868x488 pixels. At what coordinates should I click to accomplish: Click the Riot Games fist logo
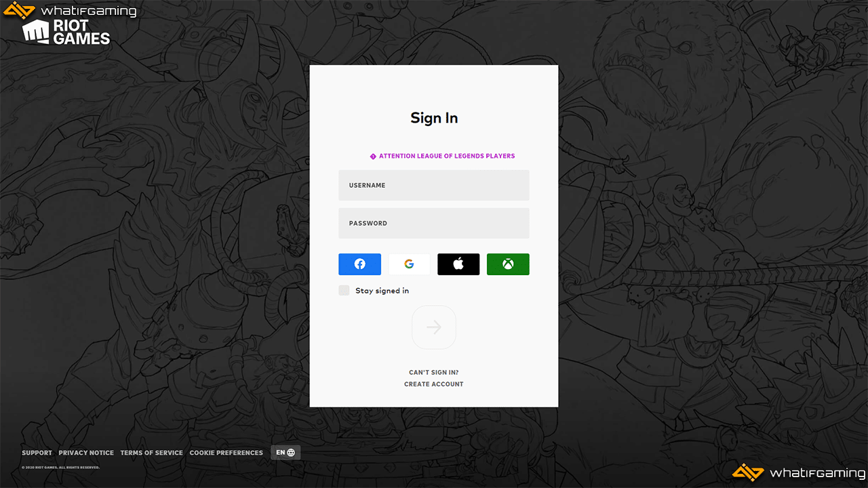(36, 32)
